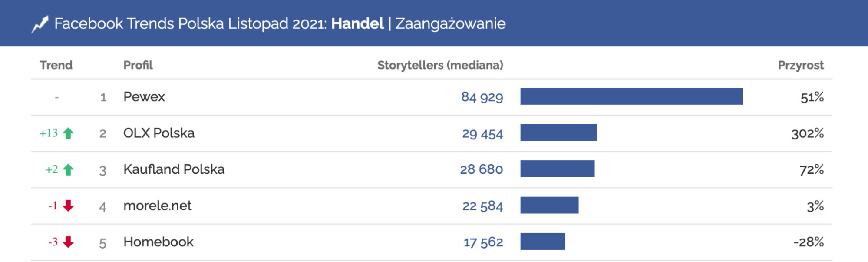This screenshot has width=868, height=262.
Task: Click the Storytellers (mediana) column header
Action: pos(440,65)
